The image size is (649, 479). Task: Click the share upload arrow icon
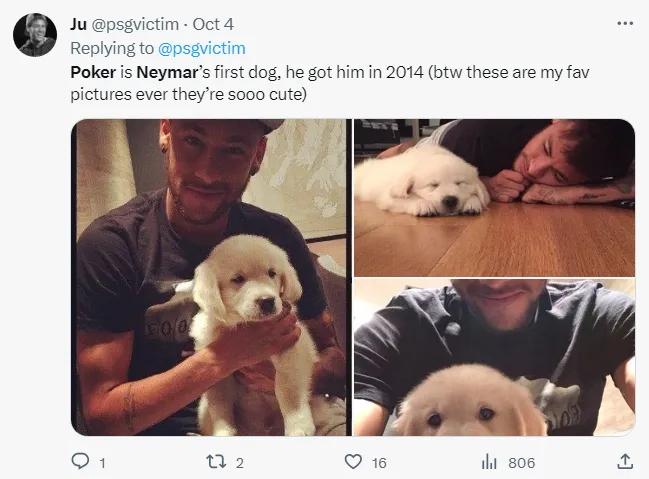pos(625,462)
